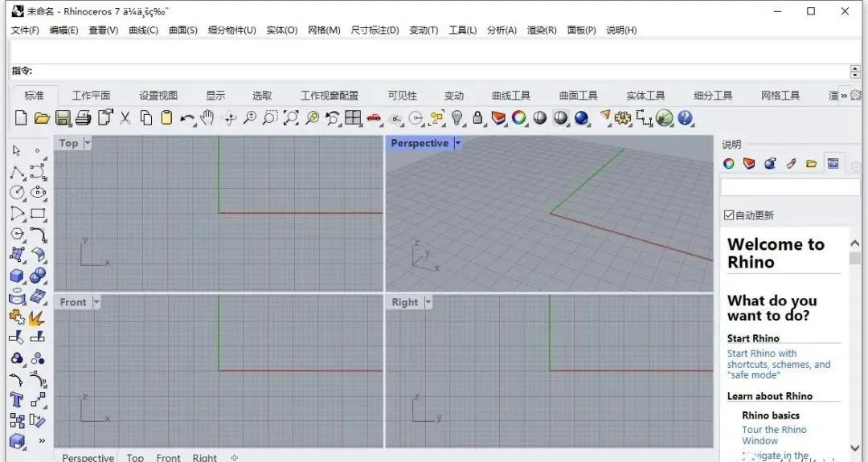The image size is (868, 462).
Task: Click the Explode starburst tool
Action: 37,317
